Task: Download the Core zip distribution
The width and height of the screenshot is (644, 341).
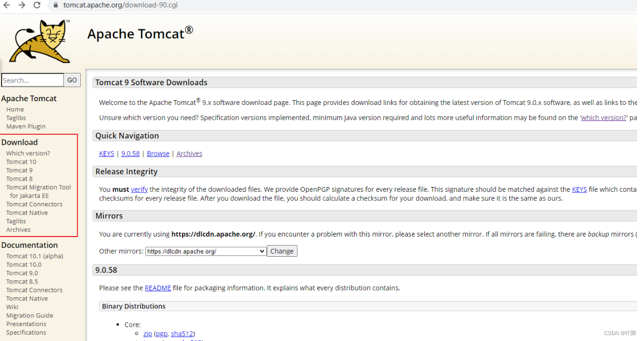Action: click(x=147, y=334)
